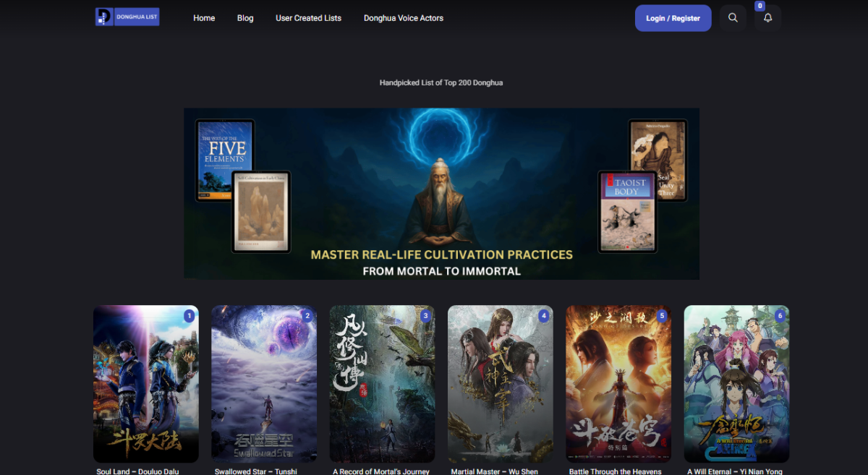Viewport: 868px width, 475px height.
Task: Open the Master Real-Life Cultivation Practices banner
Action: [x=441, y=194]
